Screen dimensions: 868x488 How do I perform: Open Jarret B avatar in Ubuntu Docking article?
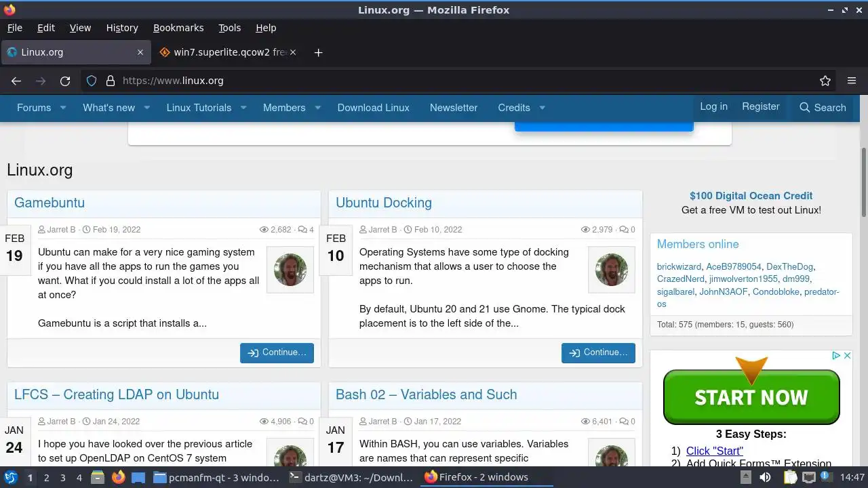(612, 270)
